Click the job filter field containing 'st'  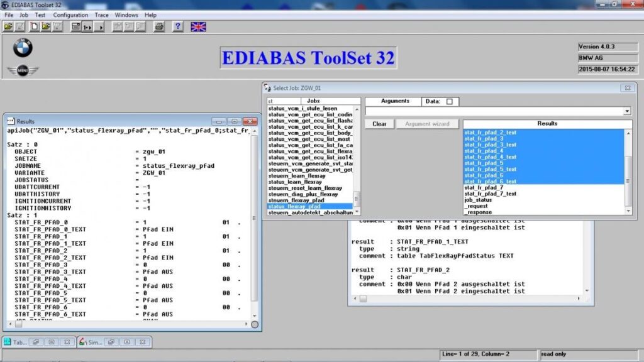point(284,101)
